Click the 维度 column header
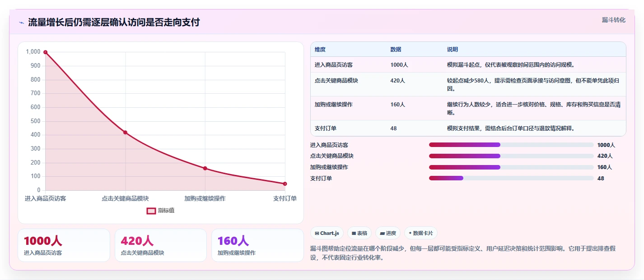644x280 pixels. [x=320, y=49]
